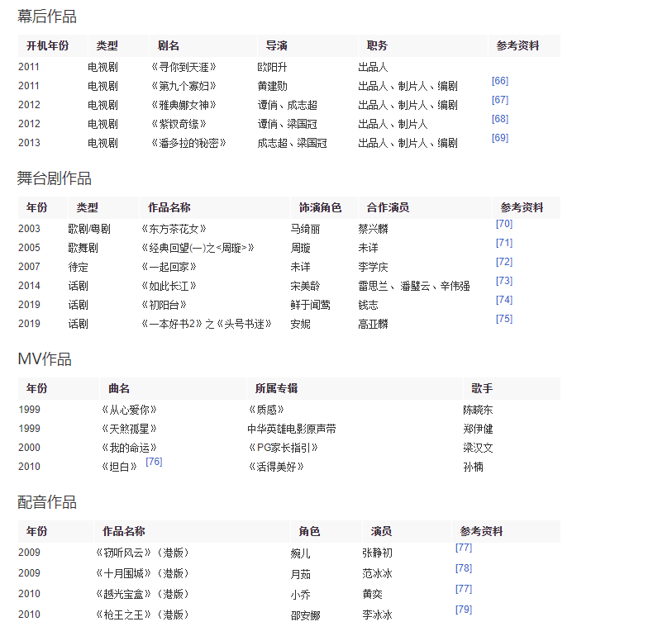Click citation [73] for 《如此长江》
Viewport: 672px width, 636px height.
[x=503, y=281]
